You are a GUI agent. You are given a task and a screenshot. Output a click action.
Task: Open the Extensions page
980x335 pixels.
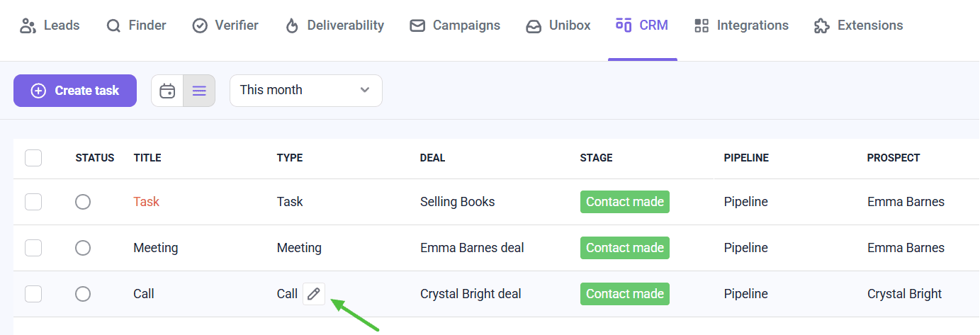click(x=858, y=25)
